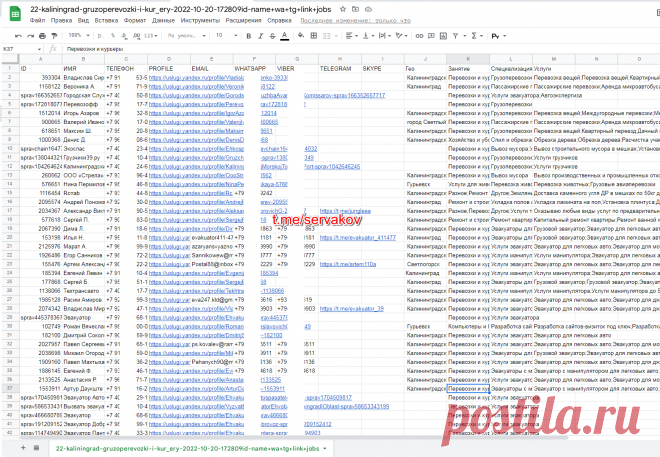Click the add sheet plus button
Screen dimensions: 660x457
[23, 448]
